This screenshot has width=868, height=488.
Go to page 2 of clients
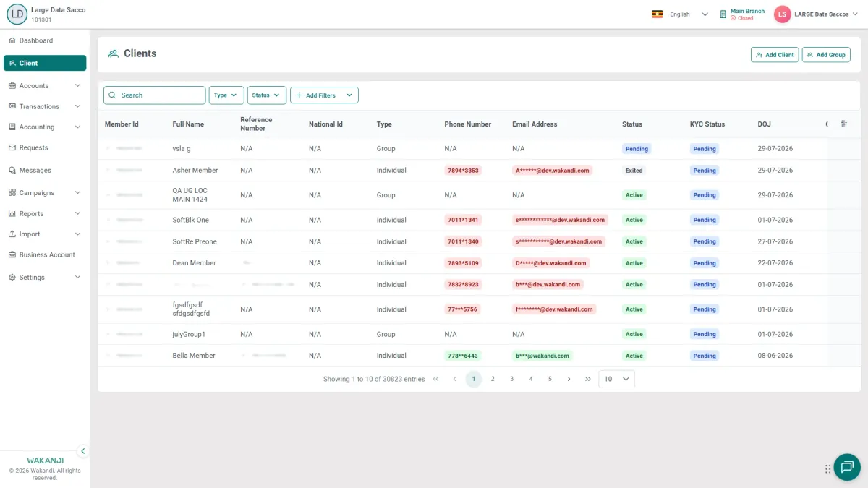(493, 379)
